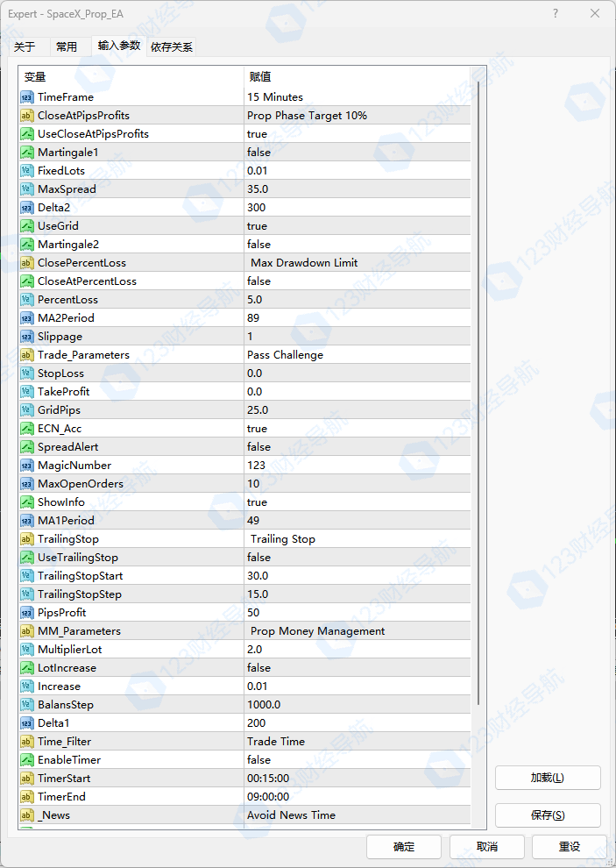Click the FixedLots double-type icon
The image size is (616, 868).
click(x=26, y=171)
